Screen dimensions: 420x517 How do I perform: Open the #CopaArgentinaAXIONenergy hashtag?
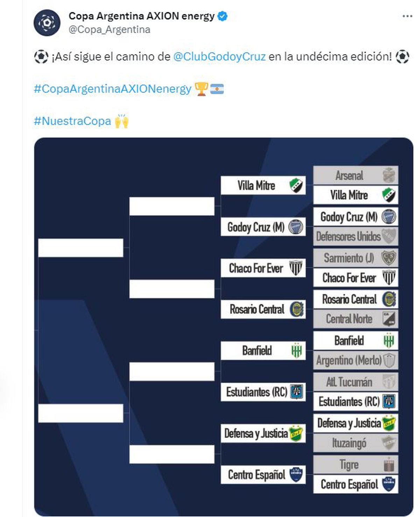coord(113,89)
